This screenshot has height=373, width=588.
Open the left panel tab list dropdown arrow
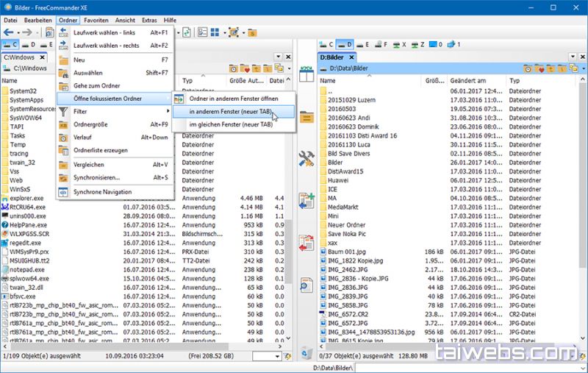(x=278, y=57)
